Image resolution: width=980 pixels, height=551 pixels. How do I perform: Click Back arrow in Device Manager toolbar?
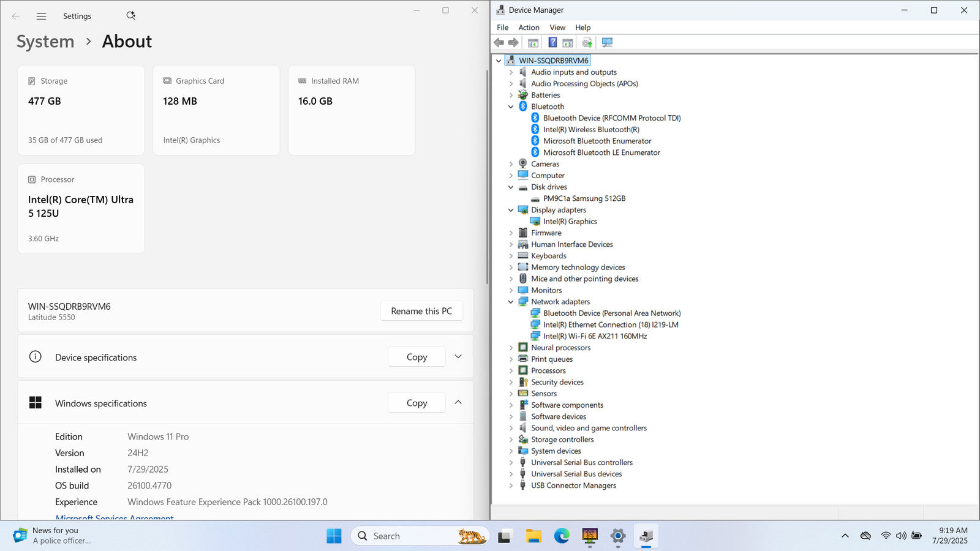pos(499,43)
